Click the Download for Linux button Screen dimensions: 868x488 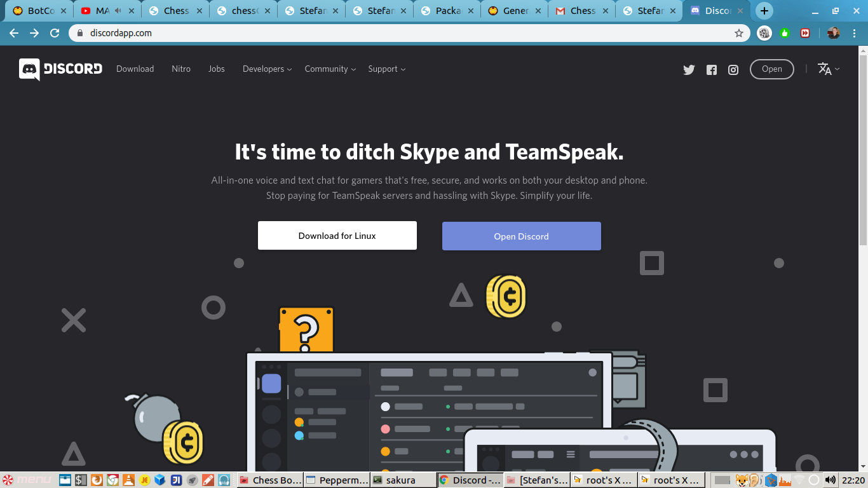coord(337,236)
